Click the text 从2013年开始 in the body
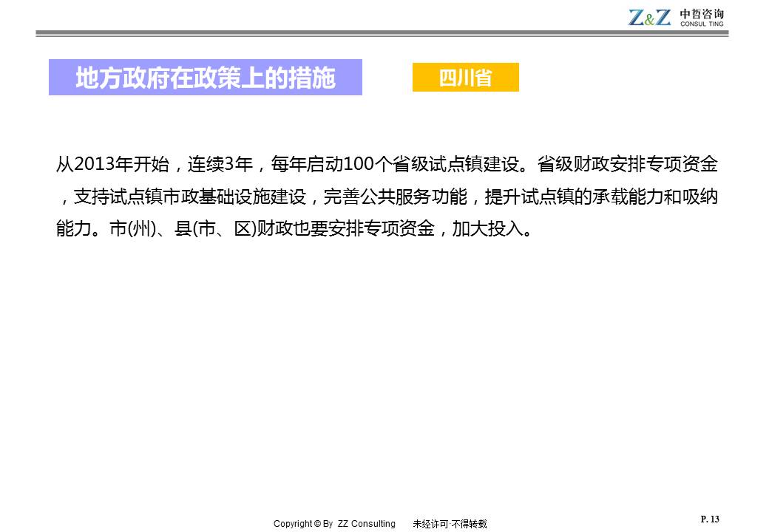 [x=109, y=165]
